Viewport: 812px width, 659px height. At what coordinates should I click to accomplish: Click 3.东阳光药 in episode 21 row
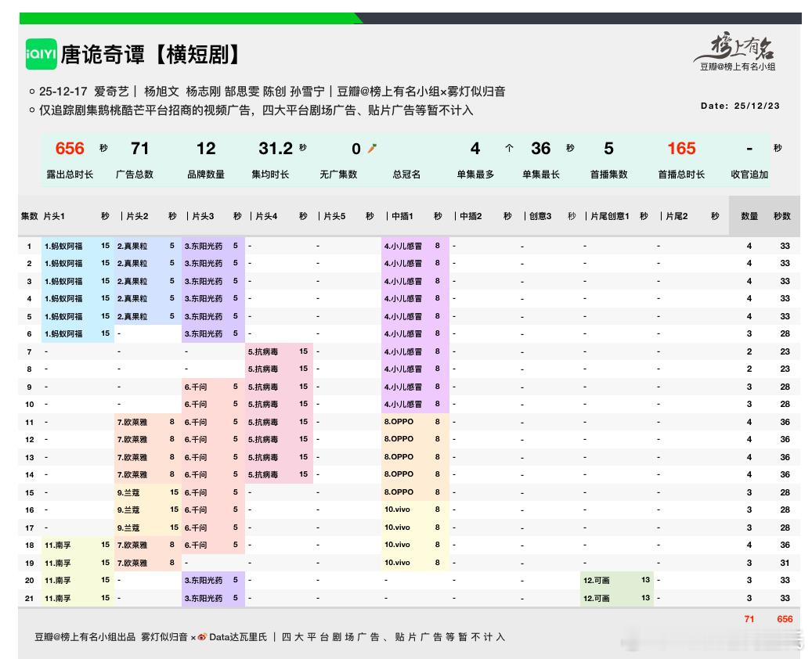(204, 598)
